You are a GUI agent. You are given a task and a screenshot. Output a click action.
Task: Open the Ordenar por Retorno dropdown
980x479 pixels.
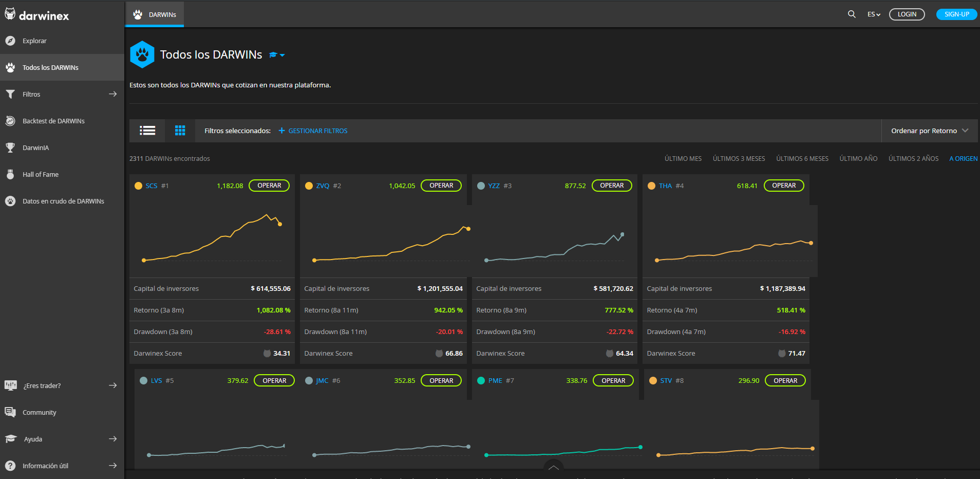930,131
